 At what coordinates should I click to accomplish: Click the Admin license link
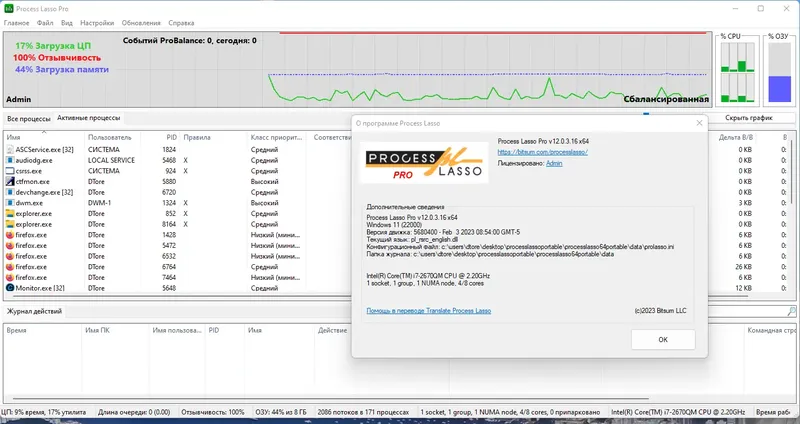pyautogui.click(x=554, y=163)
